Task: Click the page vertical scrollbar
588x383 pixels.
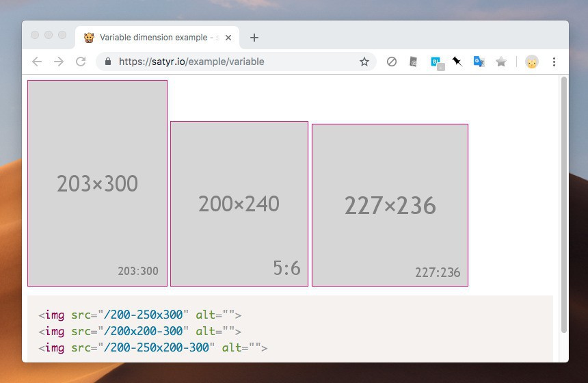Action: (563, 204)
